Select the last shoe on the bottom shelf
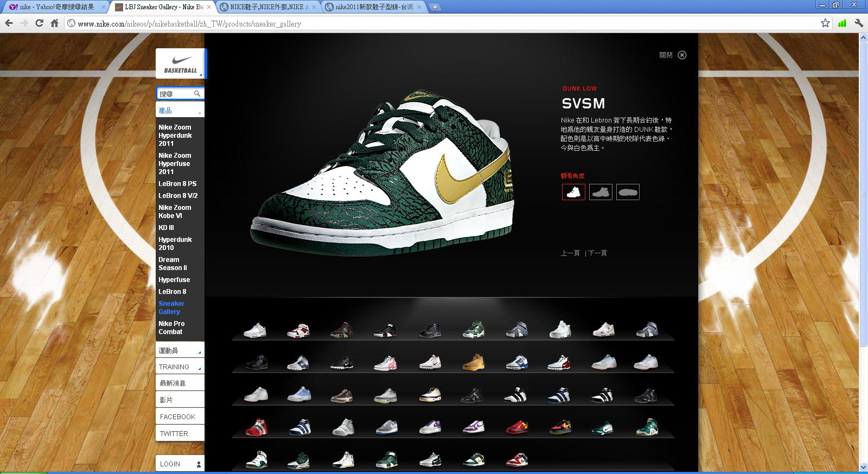 [x=516, y=460]
